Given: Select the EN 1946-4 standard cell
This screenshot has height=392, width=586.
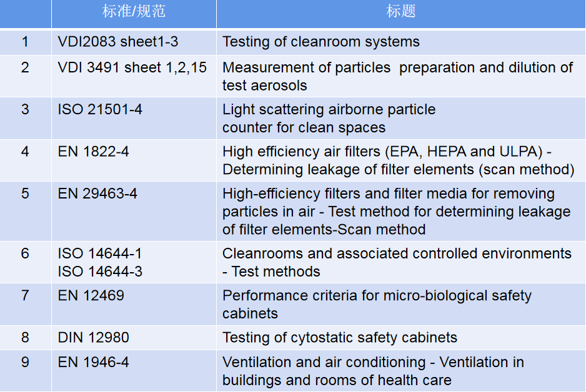Looking at the screenshot, I should (94, 362).
